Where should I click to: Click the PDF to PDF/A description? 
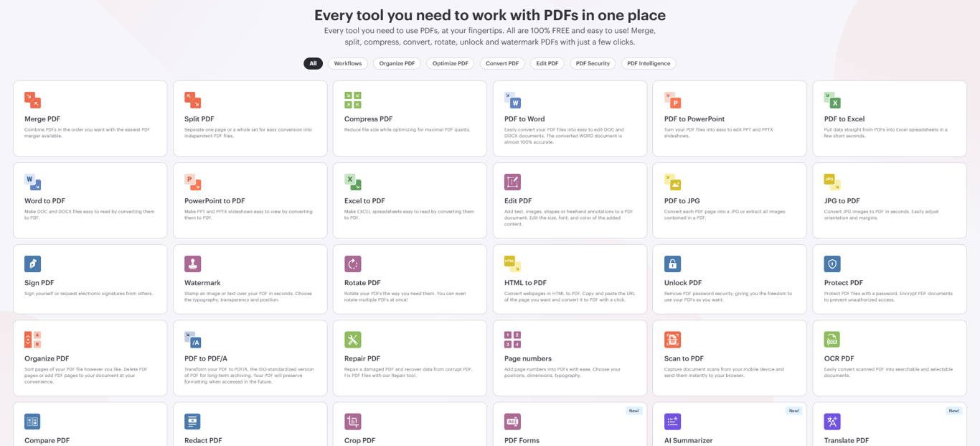tap(250, 375)
